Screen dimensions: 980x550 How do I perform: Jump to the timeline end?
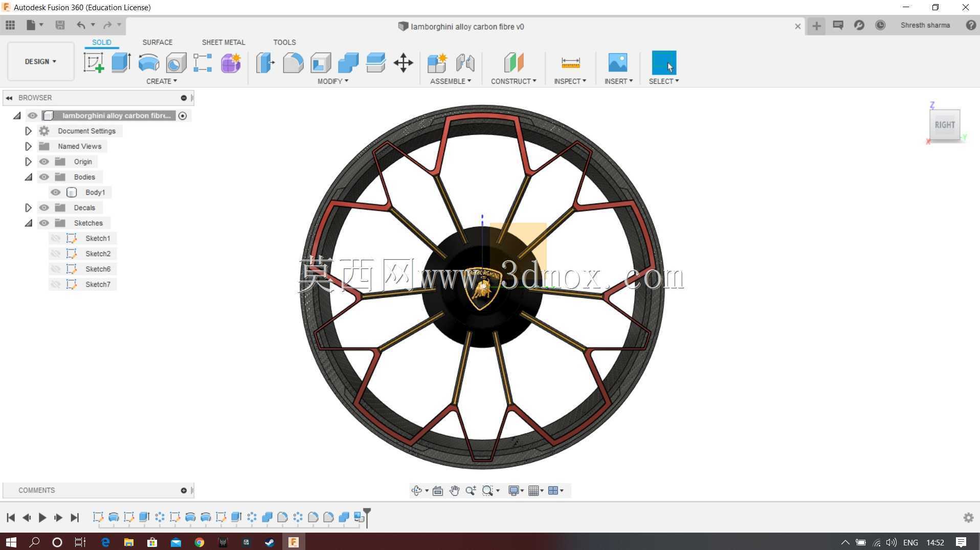pos(75,518)
